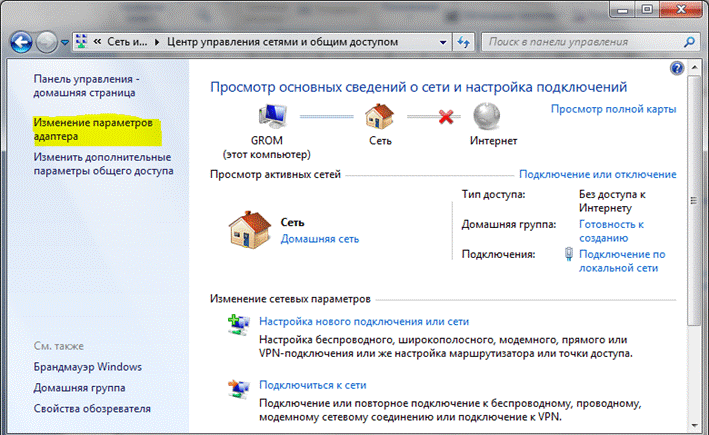The height and width of the screenshot is (435, 709).
Task: Open the recent pages dropdown arrow
Action: [x=65, y=44]
